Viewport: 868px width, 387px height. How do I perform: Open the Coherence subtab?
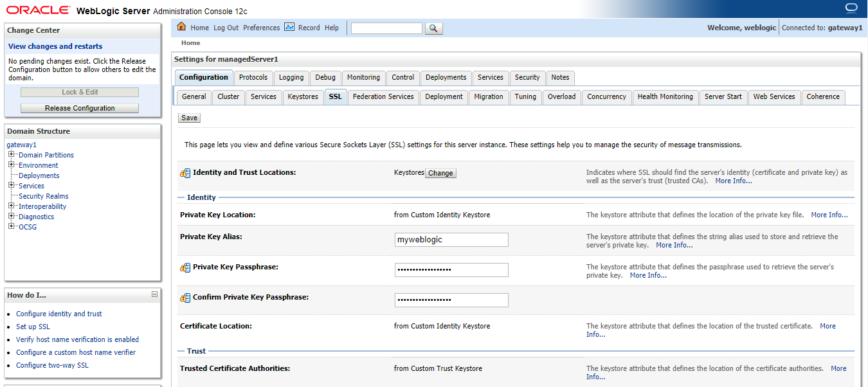coord(823,96)
